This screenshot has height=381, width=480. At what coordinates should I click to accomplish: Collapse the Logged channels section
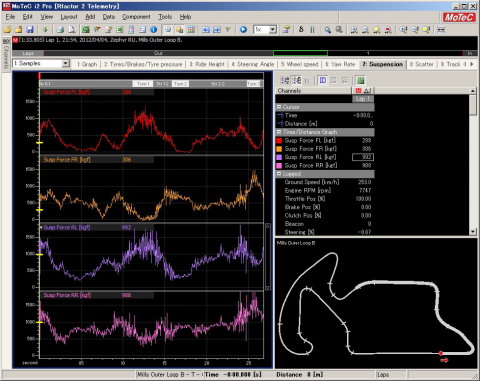pos(279,174)
